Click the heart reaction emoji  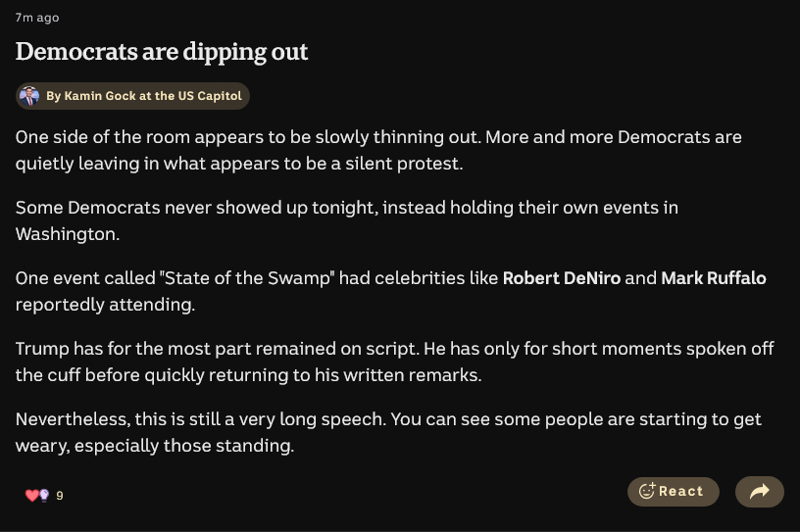coord(31,496)
